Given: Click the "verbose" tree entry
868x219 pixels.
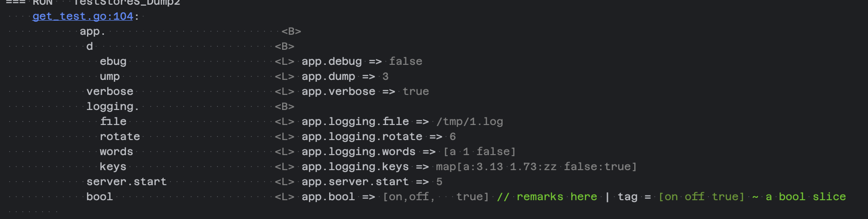Looking at the screenshot, I should tap(110, 92).
